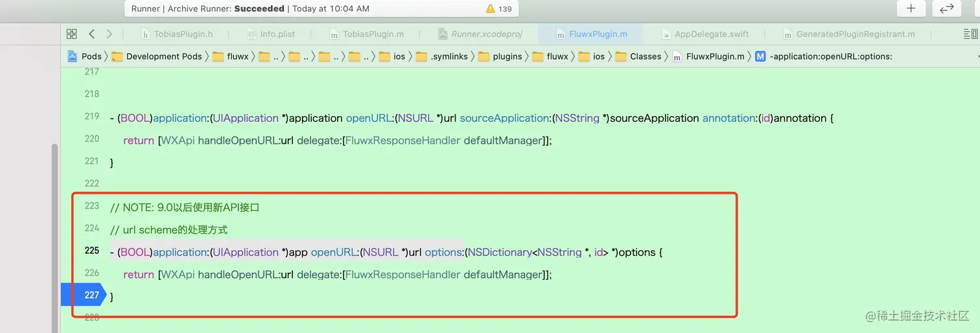Click the annotation: label on line 219
980x333 pixels.
point(730,118)
